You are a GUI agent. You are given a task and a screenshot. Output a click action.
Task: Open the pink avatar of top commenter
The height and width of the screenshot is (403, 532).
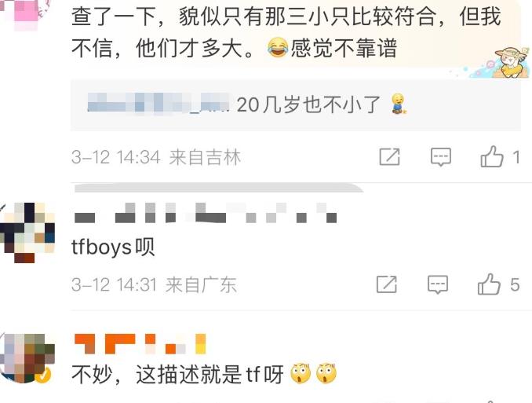pos(25,13)
